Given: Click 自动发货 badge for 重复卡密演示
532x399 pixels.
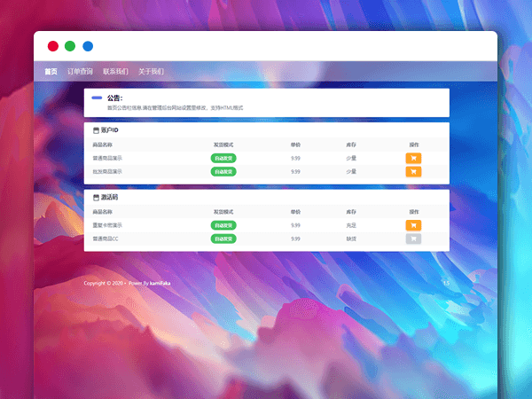Looking at the screenshot, I should [x=223, y=226].
